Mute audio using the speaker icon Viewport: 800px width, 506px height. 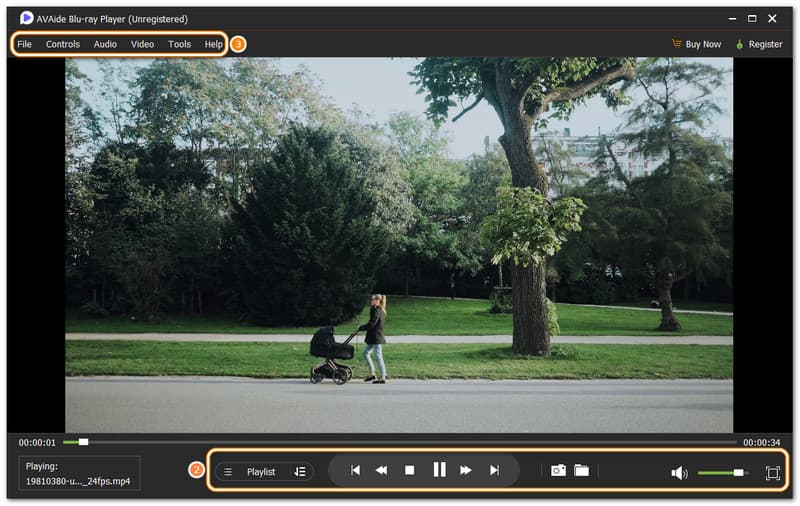coord(679,473)
